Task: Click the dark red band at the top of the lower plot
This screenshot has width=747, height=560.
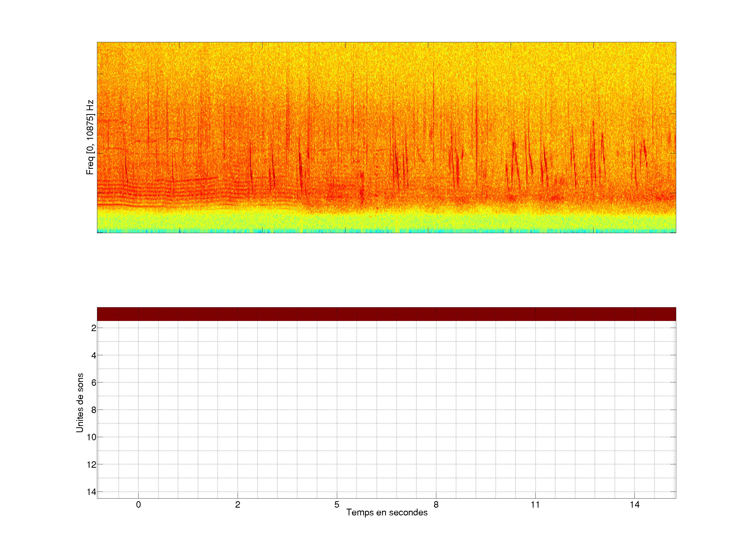Action: coord(386,314)
